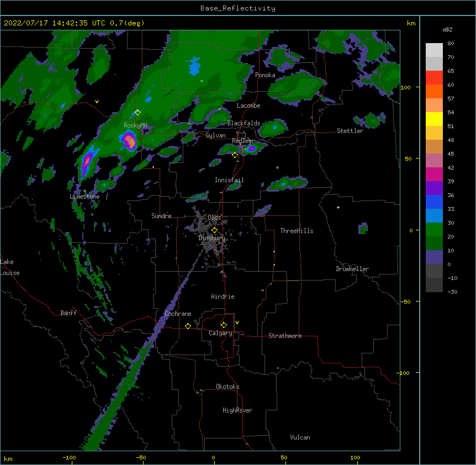476x465 pixels.
Task: Click the yellow diamond marker beside Cochrane
Action: click(x=188, y=326)
